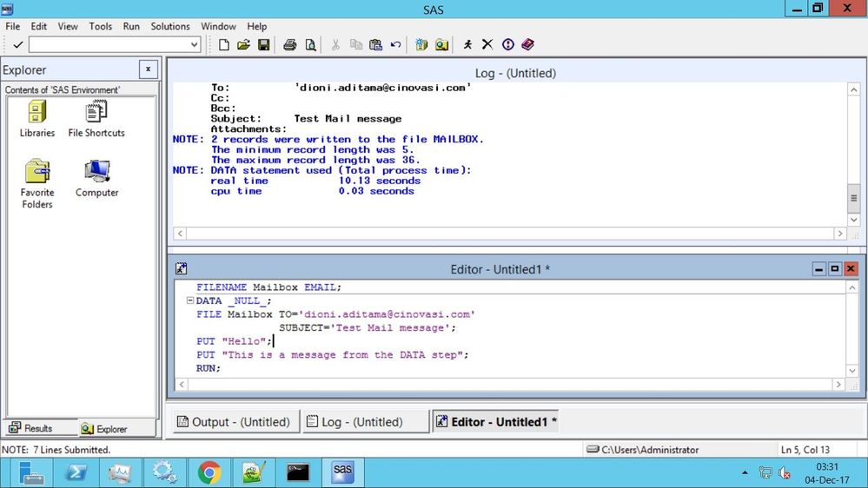Open the Run menu

click(131, 26)
